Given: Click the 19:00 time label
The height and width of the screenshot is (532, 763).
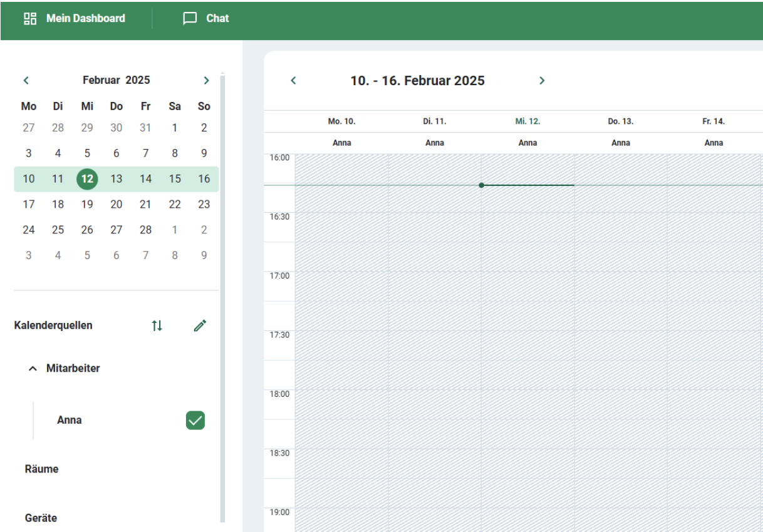Looking at the screenshot, I should [280, 512].
